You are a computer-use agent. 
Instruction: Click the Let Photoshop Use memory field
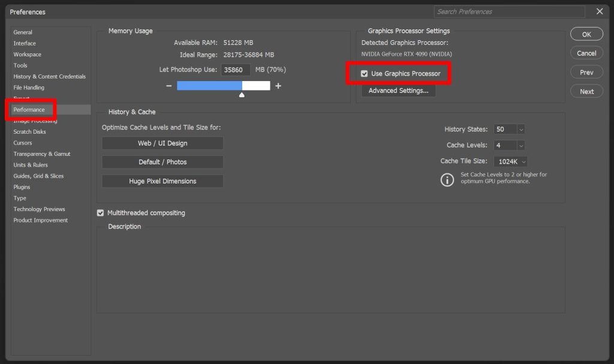tap(235, 70)
